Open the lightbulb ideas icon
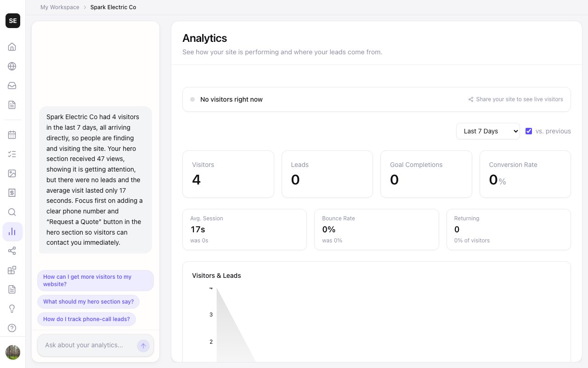 (12, 309)
